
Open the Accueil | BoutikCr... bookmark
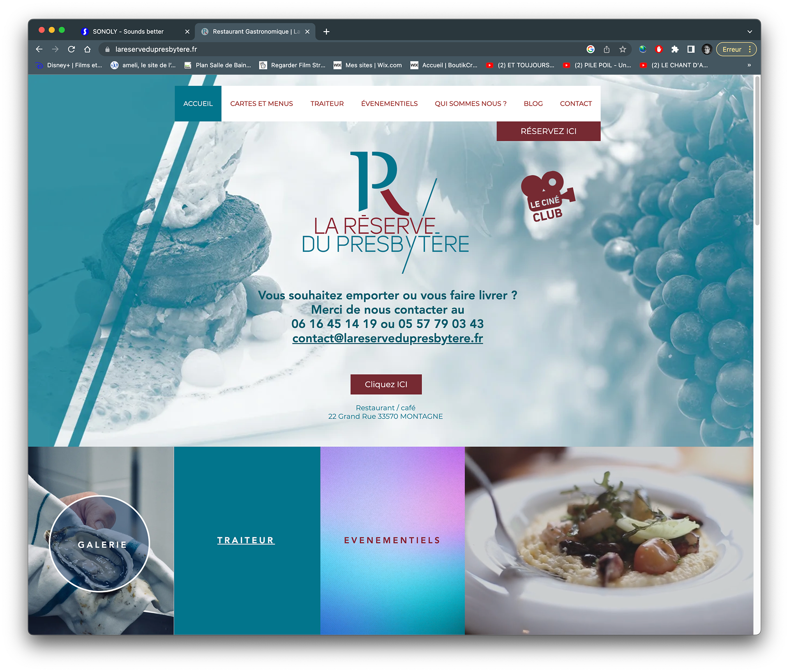444,65
